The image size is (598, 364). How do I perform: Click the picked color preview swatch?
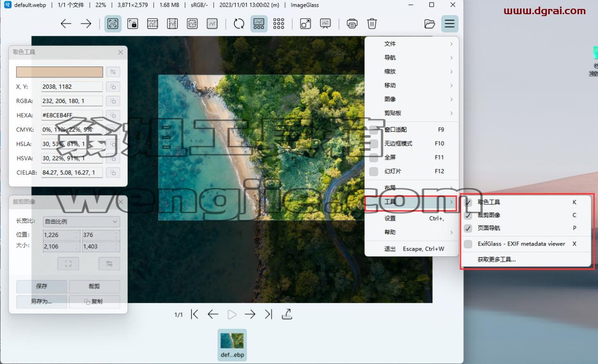click(x=60, y=72)
